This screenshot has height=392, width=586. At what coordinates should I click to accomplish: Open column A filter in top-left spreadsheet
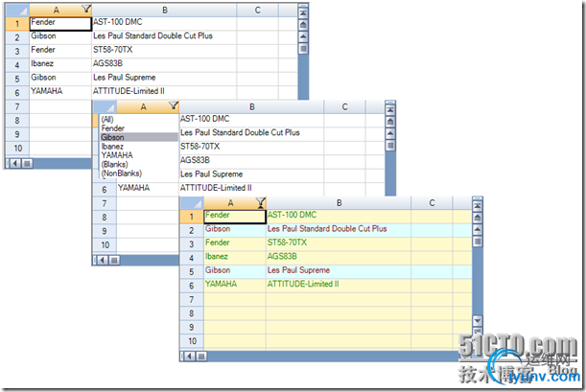pos(86,9)
